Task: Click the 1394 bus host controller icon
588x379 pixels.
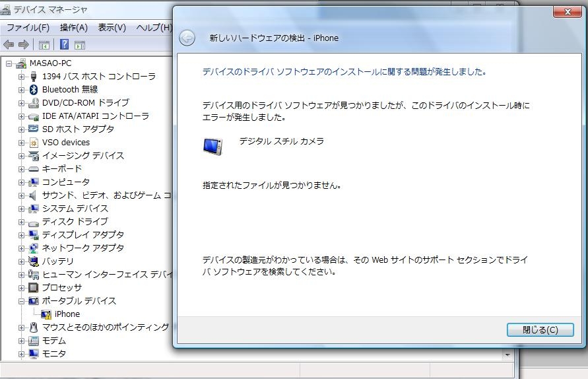Action: pyautogui.click(x=34, y=77)
